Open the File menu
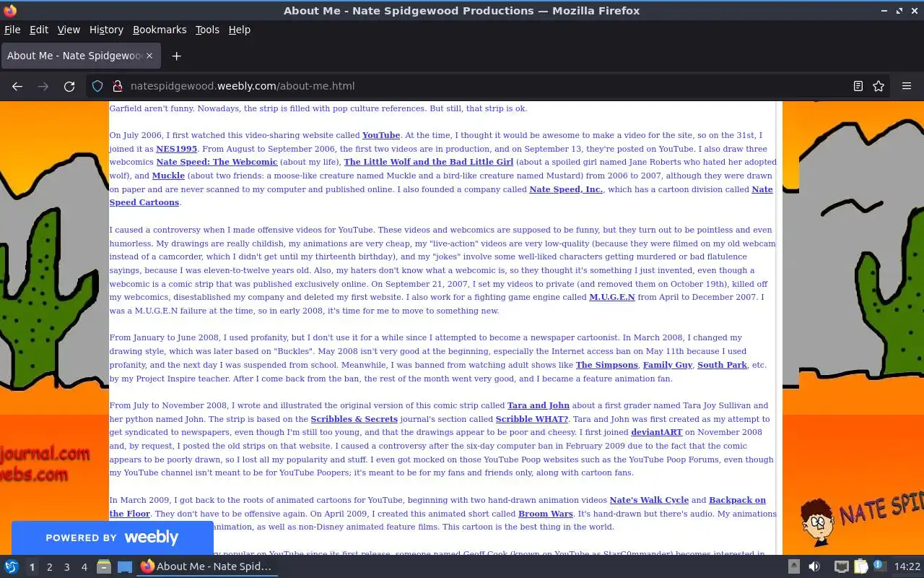The width and height of the screenshot is (924, 578). (12, 30)
